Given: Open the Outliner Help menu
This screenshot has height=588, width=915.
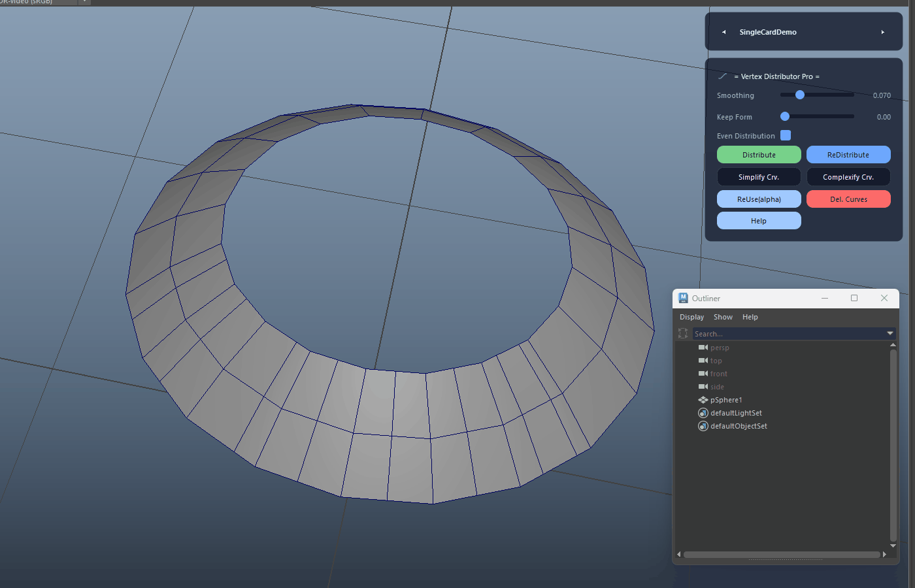Looking at the screenshot, I should point(750,317).
